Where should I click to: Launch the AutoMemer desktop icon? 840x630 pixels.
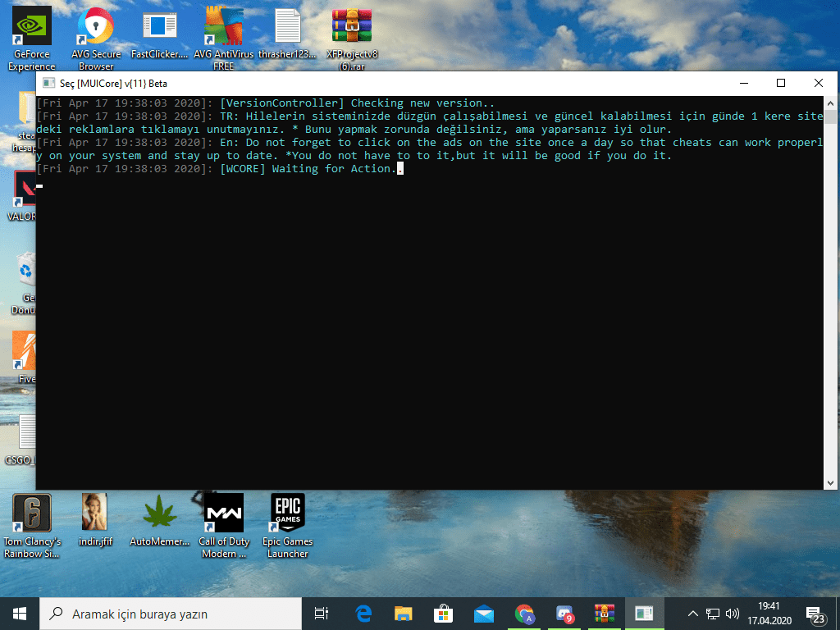[x=160, y=519]
